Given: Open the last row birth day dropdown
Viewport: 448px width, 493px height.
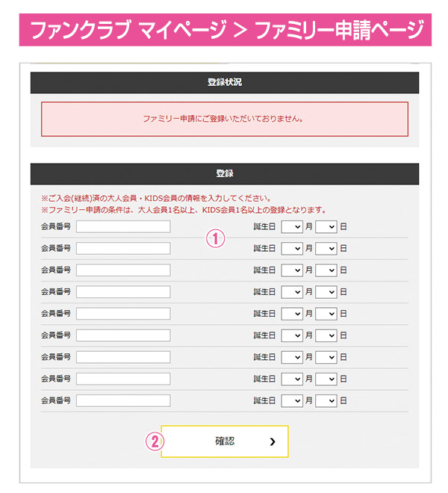Looking at the screenshot, I should click(326, 400).
